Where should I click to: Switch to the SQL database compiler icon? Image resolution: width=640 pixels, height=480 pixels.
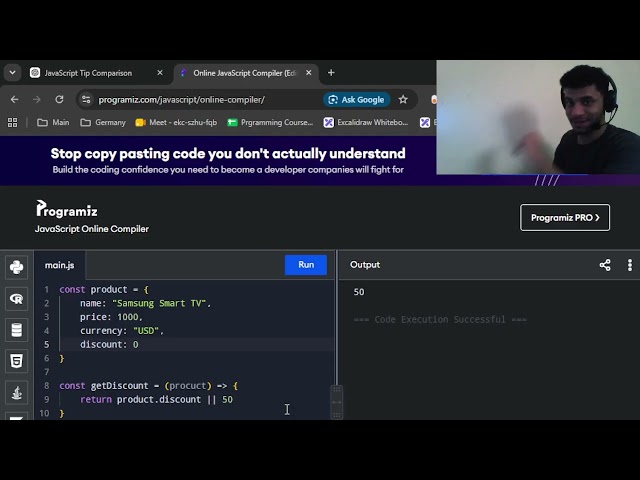pyautogui.click(x=16, y=330)
